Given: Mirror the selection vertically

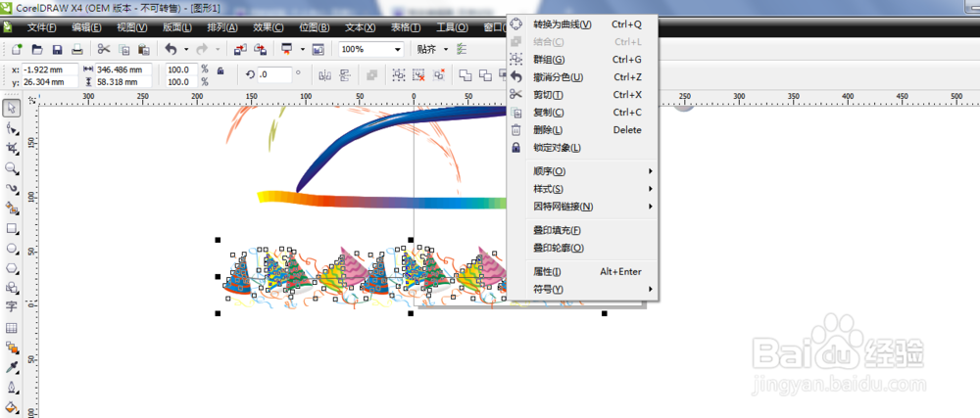Looking at the screenshot, I should tap(345, 75).
